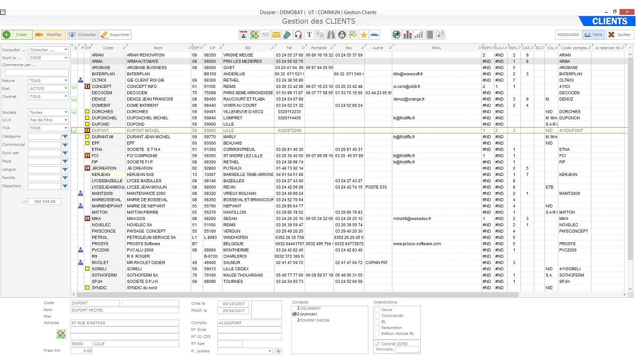Open the Etat ACTIFS dropdown

pyautogui.click(x=48, y=88)
